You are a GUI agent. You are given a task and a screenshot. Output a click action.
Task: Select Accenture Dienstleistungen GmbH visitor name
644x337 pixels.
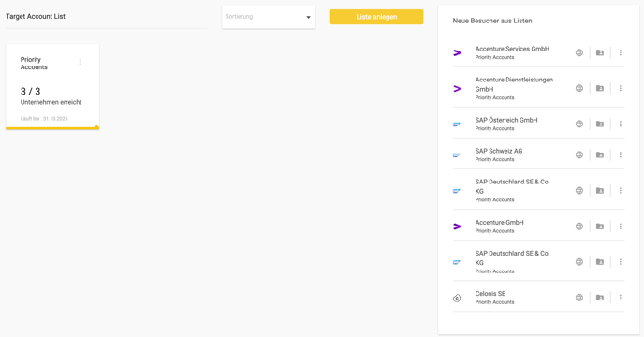[x=514, y=84]
